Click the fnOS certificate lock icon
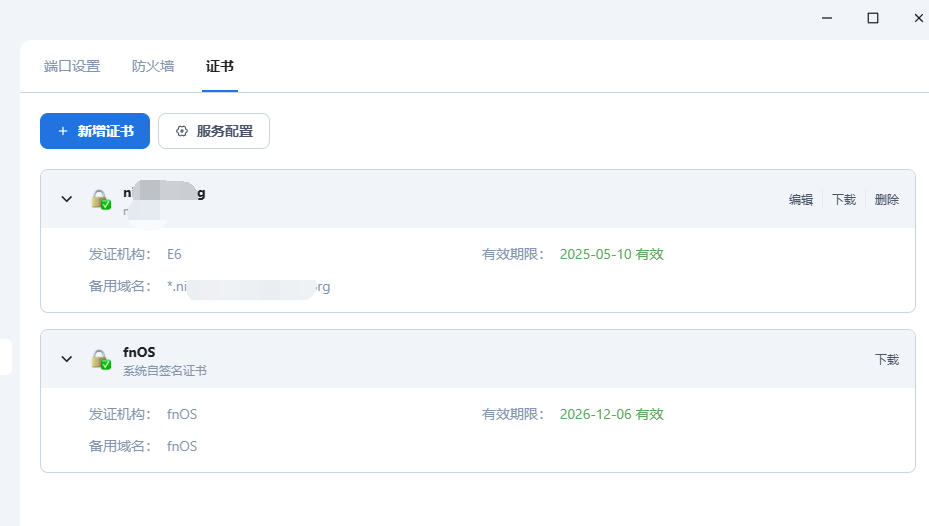 pos(101,360)
